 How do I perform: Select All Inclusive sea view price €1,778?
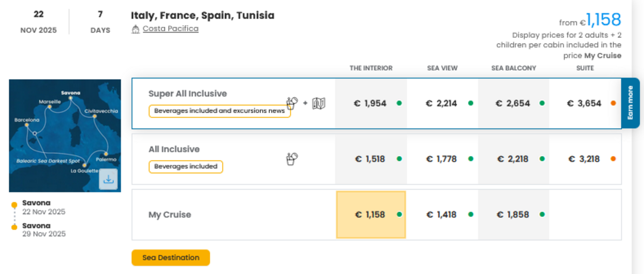click(441, 159)
